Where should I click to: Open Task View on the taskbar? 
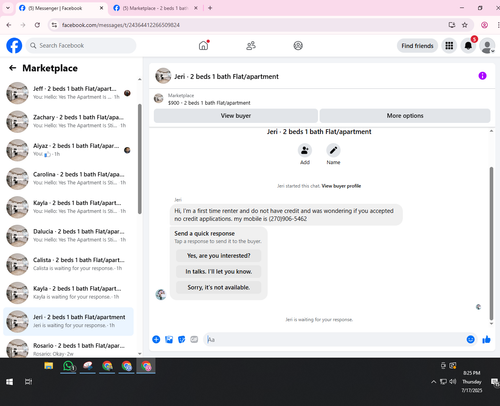[29, 382]
